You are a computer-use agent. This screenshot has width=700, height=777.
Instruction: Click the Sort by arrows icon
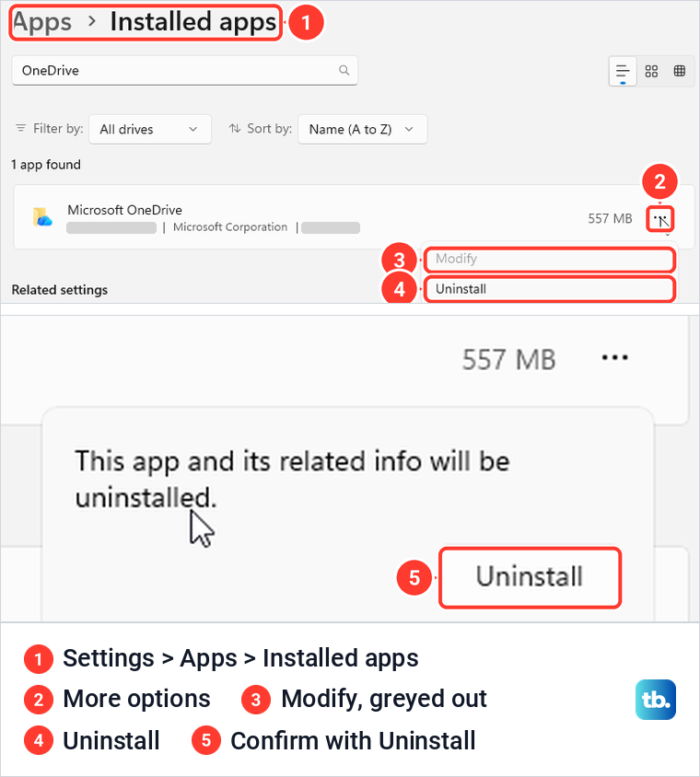(x=235, y=128)
